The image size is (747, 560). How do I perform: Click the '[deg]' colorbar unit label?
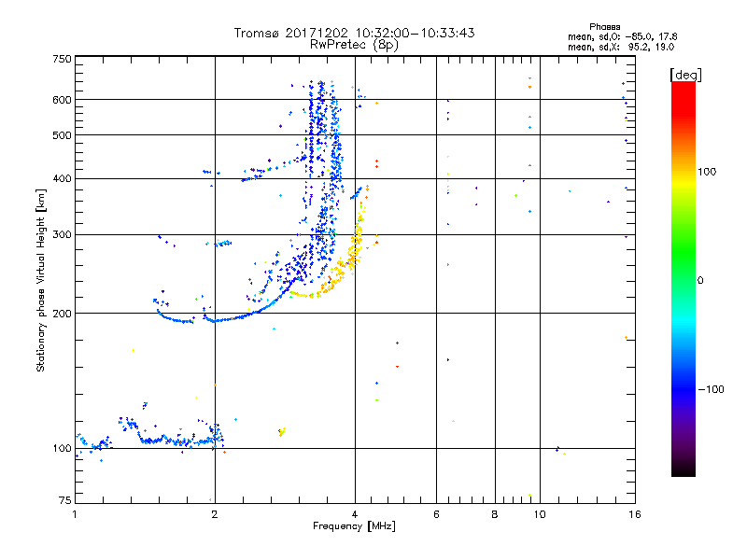click(685, 76)
